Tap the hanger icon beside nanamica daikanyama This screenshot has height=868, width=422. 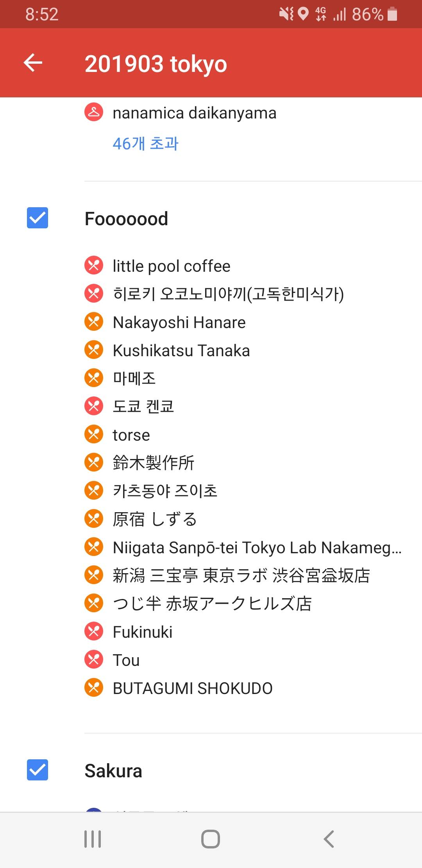[x=94, y=113]
